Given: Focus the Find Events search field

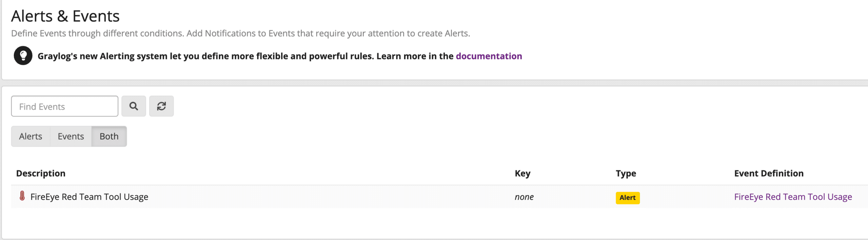Looking at the screenshot, I should click(64, 106).
